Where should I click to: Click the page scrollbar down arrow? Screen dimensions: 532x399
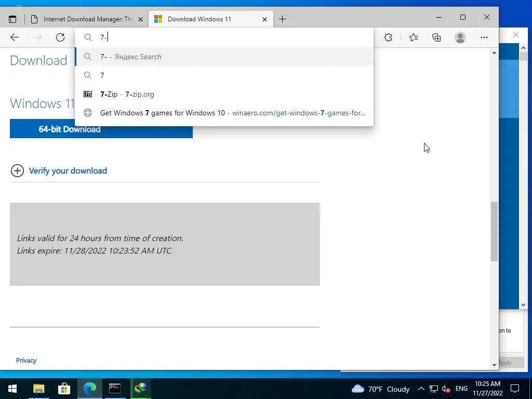(x=494, y=365)
